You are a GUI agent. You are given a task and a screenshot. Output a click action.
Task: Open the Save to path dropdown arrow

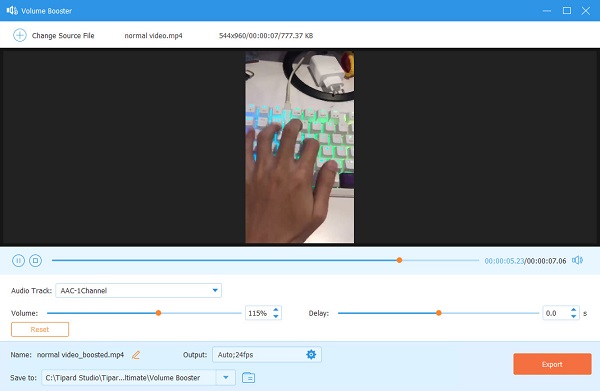(x=226, y=378)
